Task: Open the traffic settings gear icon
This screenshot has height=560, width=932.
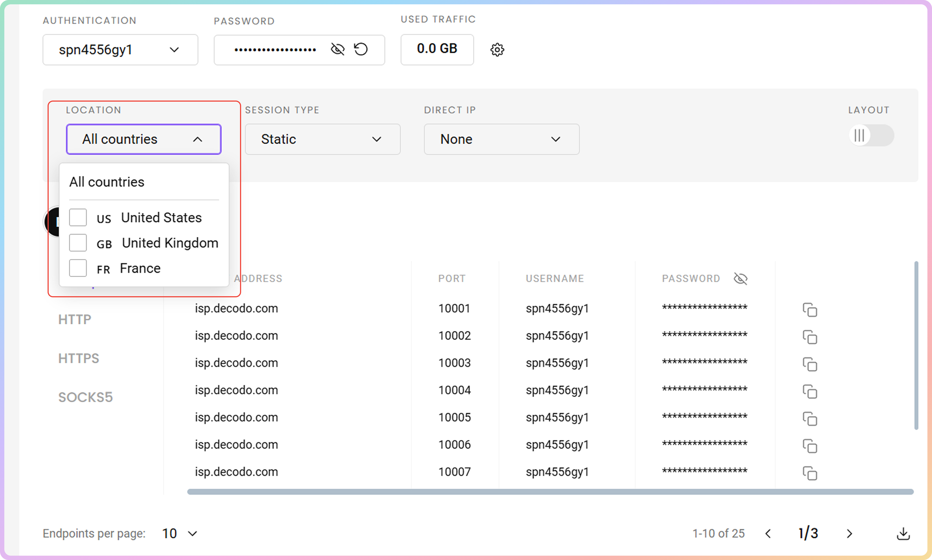Action: coord(497,50)
